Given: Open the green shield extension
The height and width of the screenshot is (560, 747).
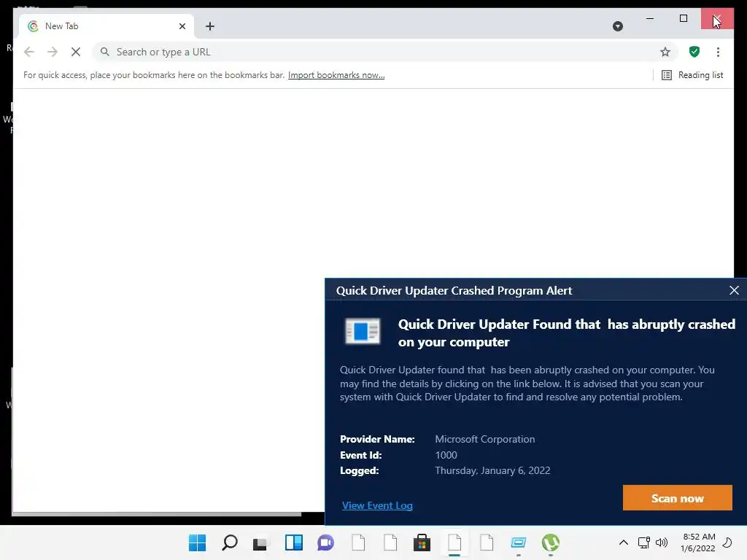Looking at the screenshot, I should click(694, 52).
